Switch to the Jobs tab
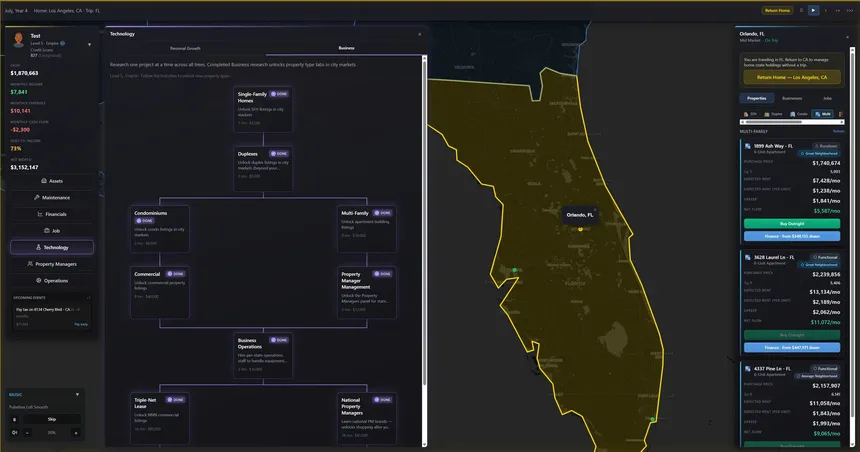This screenshot has width=860, height=452. (x=827, y=98)
